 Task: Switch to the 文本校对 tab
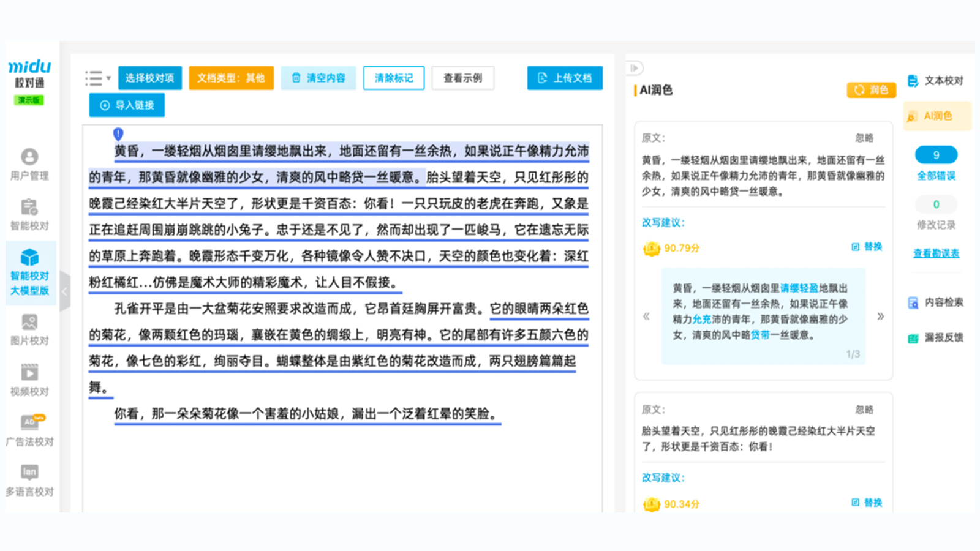(x=936, y=81)
